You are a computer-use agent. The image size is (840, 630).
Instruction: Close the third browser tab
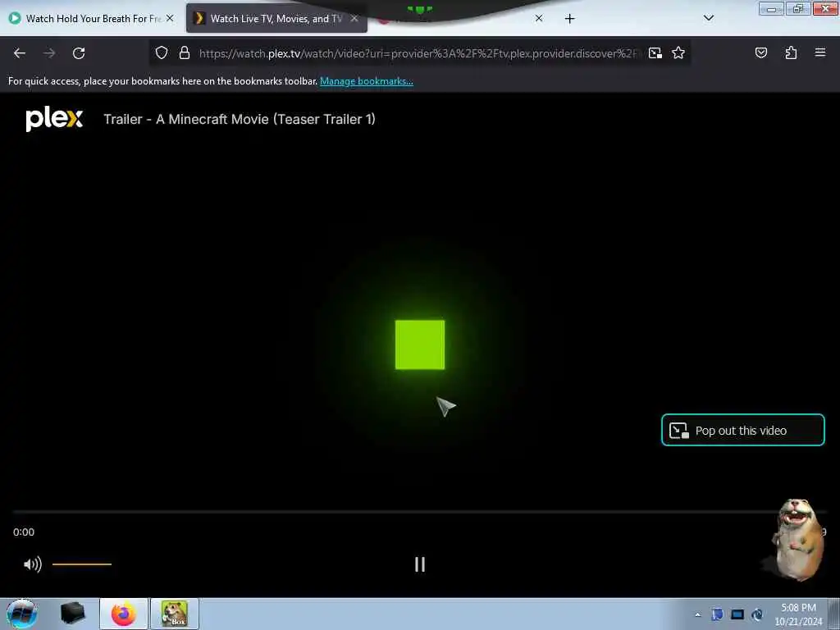click(x=539, y=18)
